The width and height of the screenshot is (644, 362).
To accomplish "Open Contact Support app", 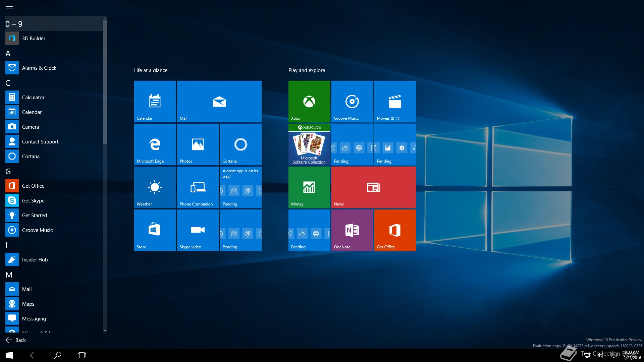I will (54, 142).
